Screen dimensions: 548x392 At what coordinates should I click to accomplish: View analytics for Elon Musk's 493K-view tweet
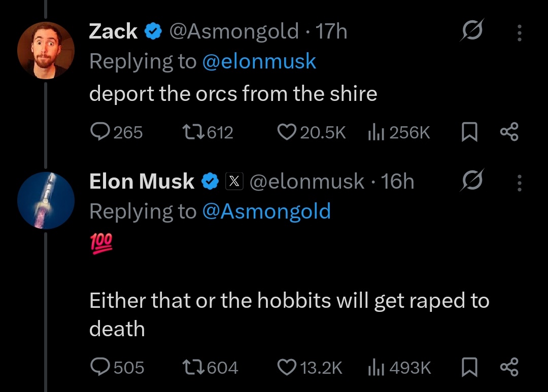[x=375, y=367]
